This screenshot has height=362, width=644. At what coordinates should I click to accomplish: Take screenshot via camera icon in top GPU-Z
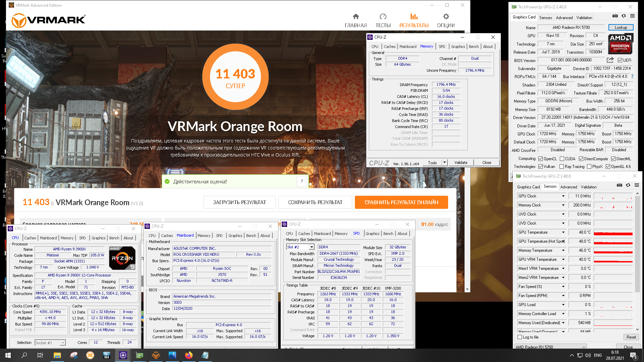click(615, 16)
